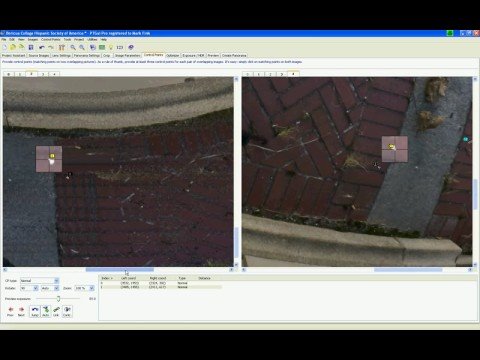Click the Next control point arrow
Screen dimensions: 480x360
click(21, 311)
